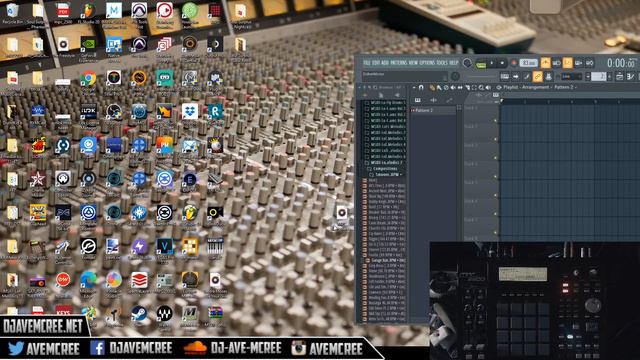The height and width of the screenshot is (360, 640).
Task: Launch the blue M application desktop shortcut
Action: coord(113,11)
